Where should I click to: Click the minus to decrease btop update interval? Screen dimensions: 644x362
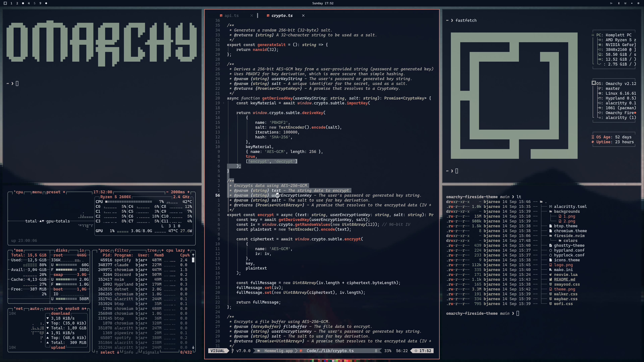click(x=167, y=192)
